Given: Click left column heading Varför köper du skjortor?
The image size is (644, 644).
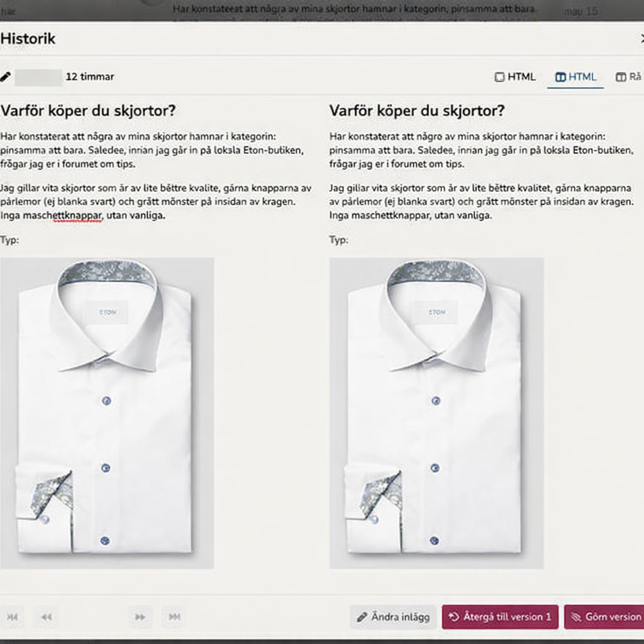Looking at the screenshot, I should click(x=88, y=111).
